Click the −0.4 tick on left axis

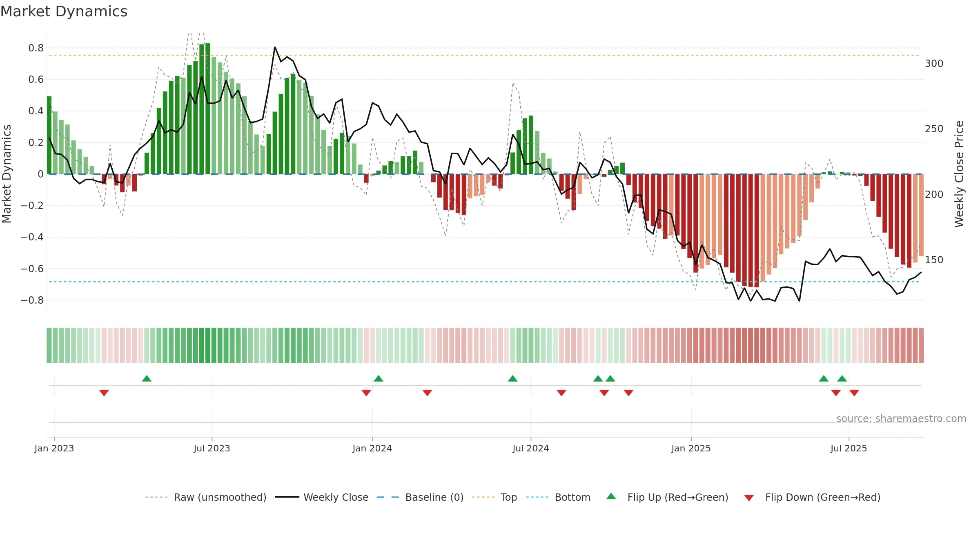32,237
